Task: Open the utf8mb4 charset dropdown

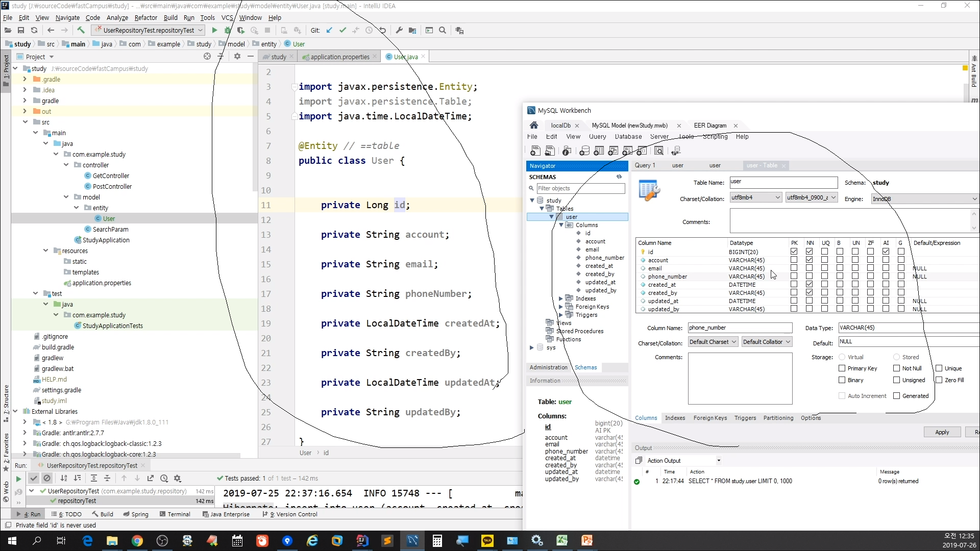Action: coord(755,198)
